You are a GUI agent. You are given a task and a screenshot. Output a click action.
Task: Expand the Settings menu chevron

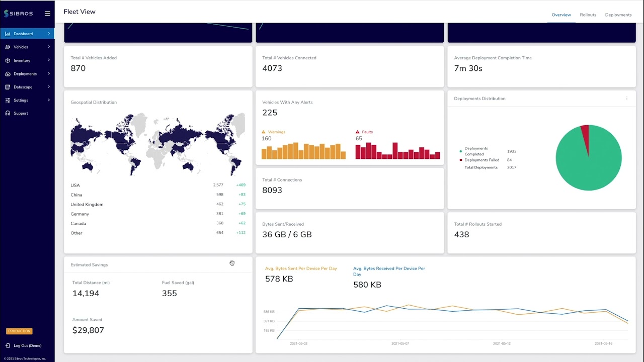pyautogui.click(x=49, y=100)
